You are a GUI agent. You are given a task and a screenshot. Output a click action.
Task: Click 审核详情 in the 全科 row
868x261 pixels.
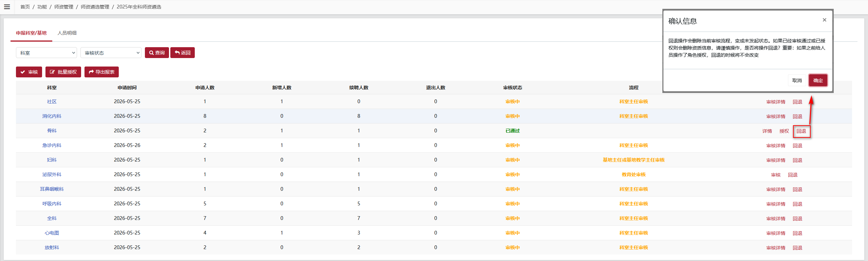click(776, 219)
